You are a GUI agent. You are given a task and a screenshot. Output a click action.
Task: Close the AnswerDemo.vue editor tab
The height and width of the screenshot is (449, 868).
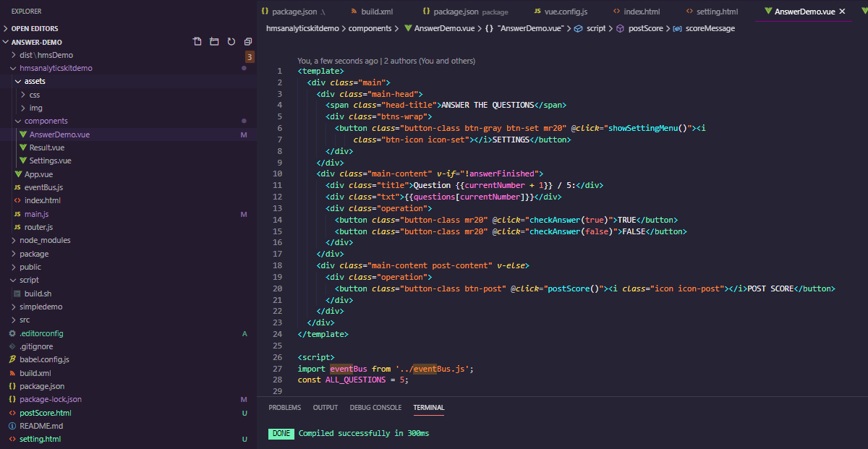[x=841, y=12]
